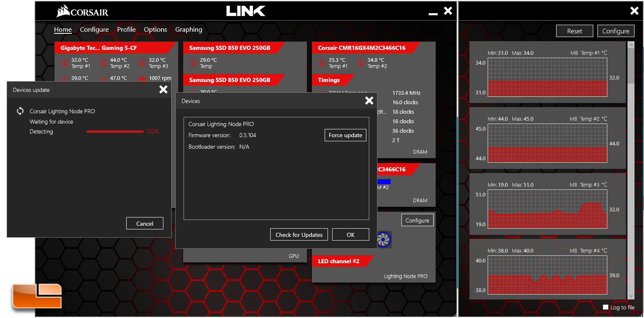Close the Corsair Link main window
The height and width of the screenshot is (318, 644).
coord(448,11)
